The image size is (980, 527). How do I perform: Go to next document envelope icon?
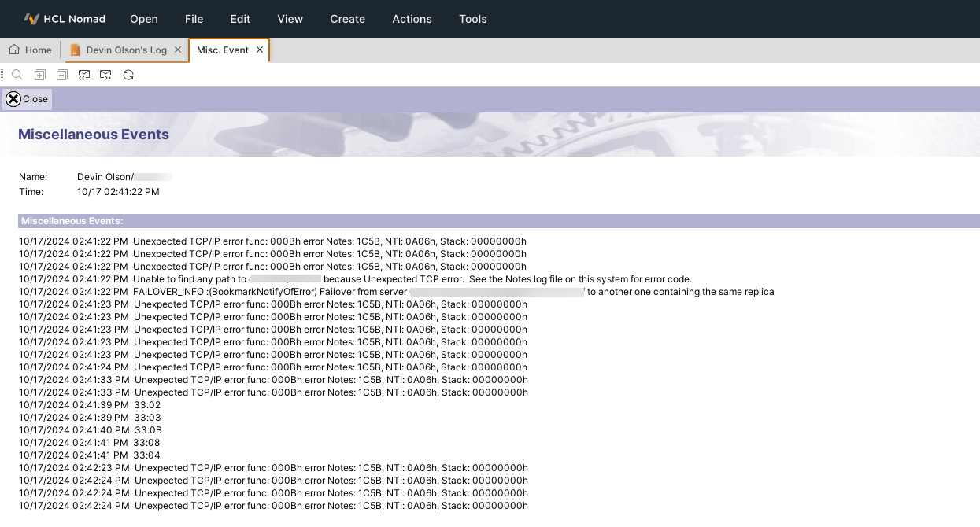click(x=105, y=75)
